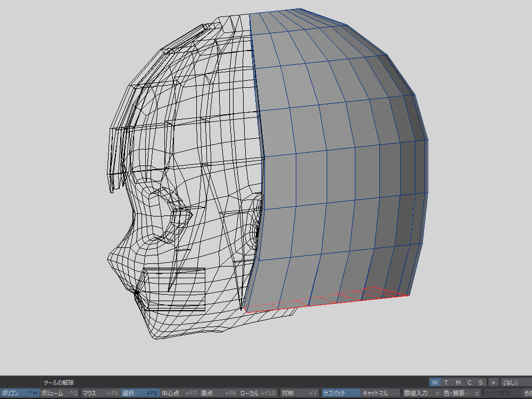532x399 pixels.
Task: Set action center to 選択 mode
Action: coord(140,393)
